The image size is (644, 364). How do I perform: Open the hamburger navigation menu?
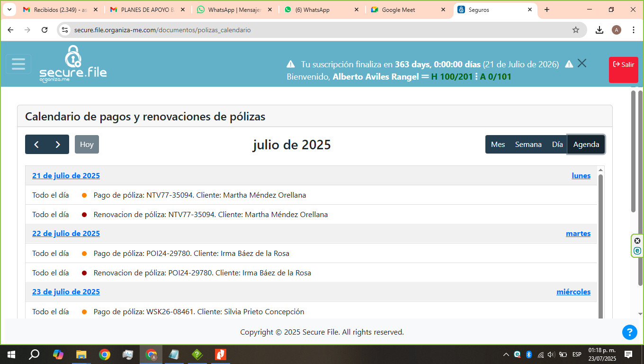click(18, 64)
